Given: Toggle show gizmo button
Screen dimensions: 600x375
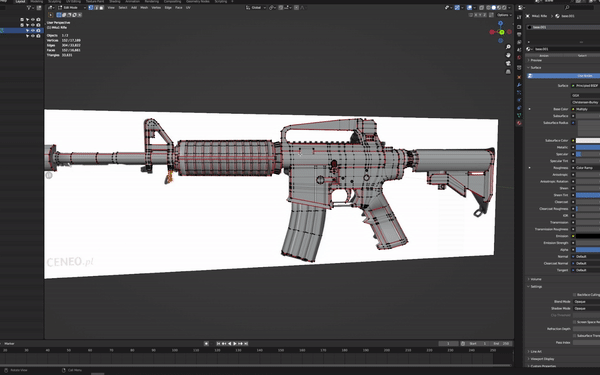Looking at the screenshot, I should [x=457, y=8].
